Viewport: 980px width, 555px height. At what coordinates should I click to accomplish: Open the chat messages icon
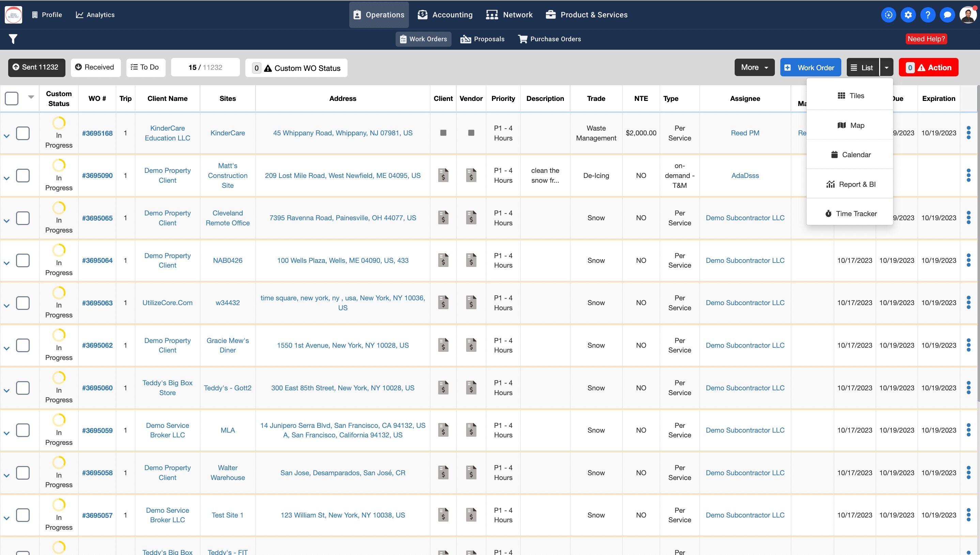(947, 15)
